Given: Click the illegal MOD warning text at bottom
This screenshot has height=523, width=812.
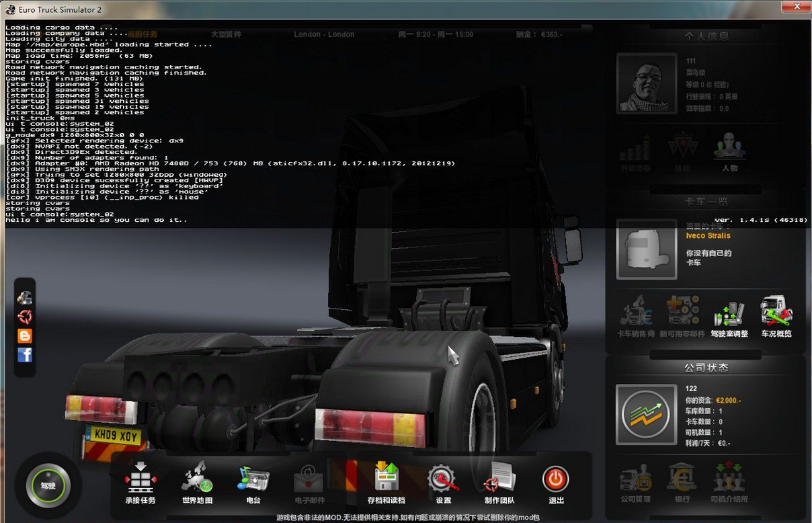Looking at the screenshot, I should pos(408,518).
